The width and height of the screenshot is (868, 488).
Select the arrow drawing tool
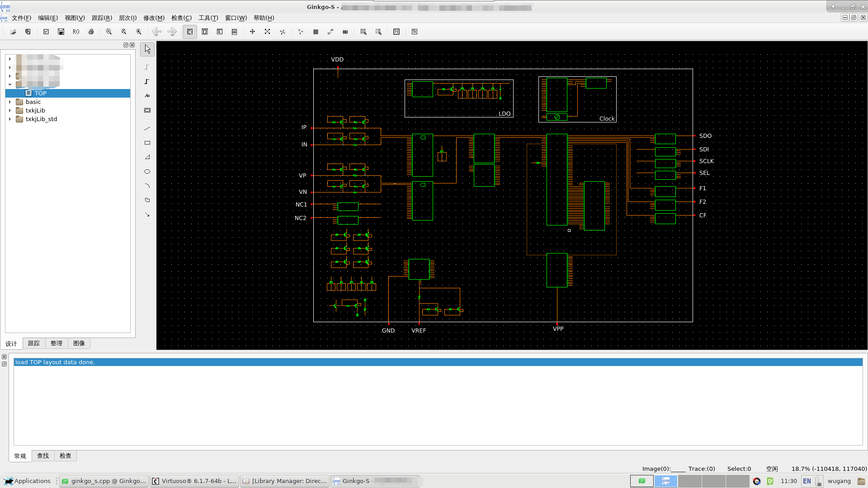[x=147, y=215]
